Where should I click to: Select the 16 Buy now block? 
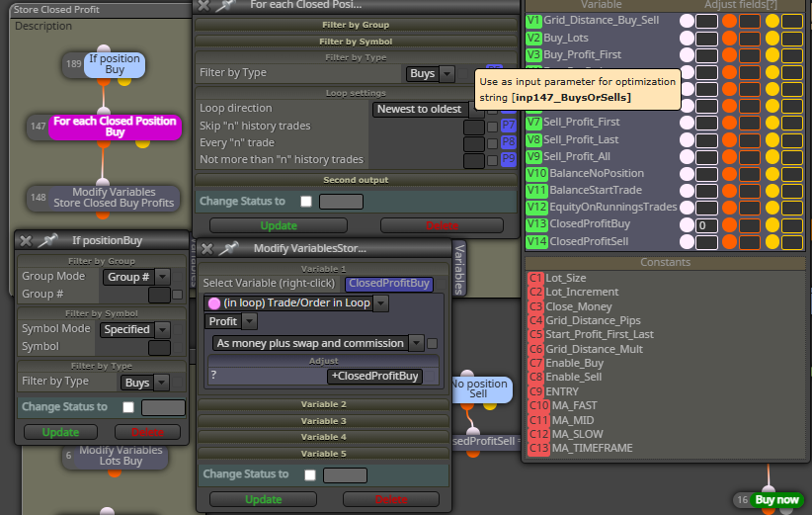pyautogui.click(x=776, y=500)
